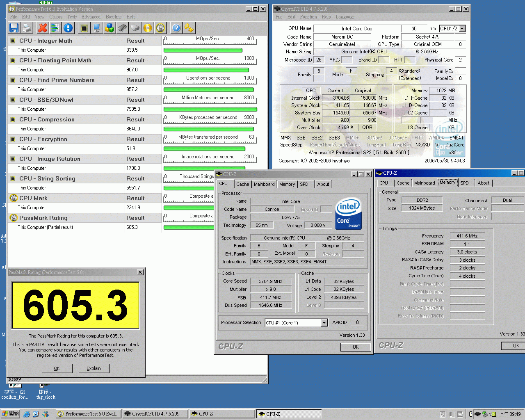Open results graph via the bar chart icon

pos(55,27)
